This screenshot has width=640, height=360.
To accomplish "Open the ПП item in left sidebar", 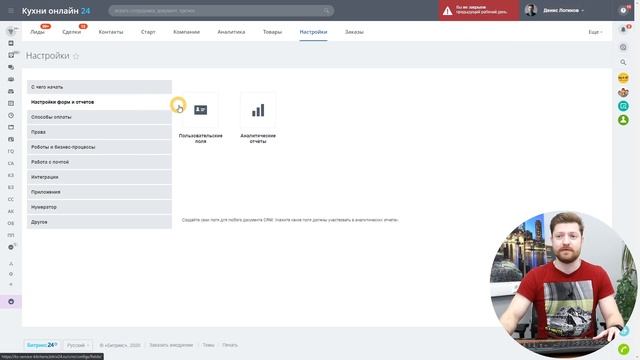I will 11,236.
